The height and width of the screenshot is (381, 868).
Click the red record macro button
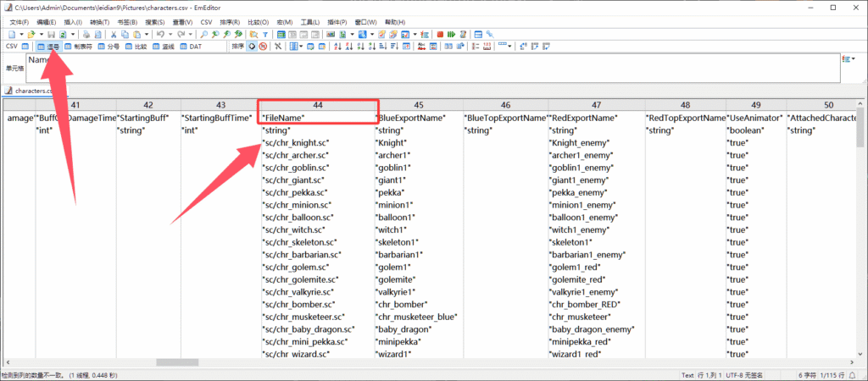click(440, 34)
